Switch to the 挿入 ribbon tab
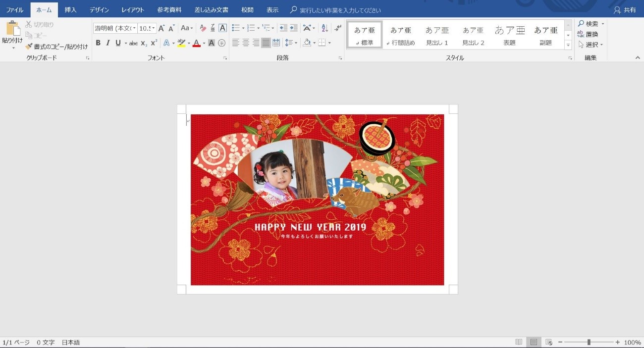This screenshot has height=348, width=644. [x=70, y=9]
